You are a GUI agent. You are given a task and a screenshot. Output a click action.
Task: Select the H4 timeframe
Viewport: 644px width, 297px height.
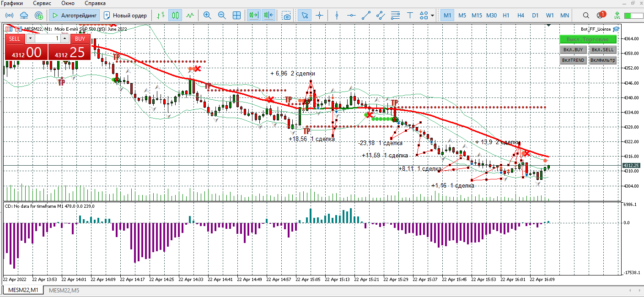click(x=521, y=15)
